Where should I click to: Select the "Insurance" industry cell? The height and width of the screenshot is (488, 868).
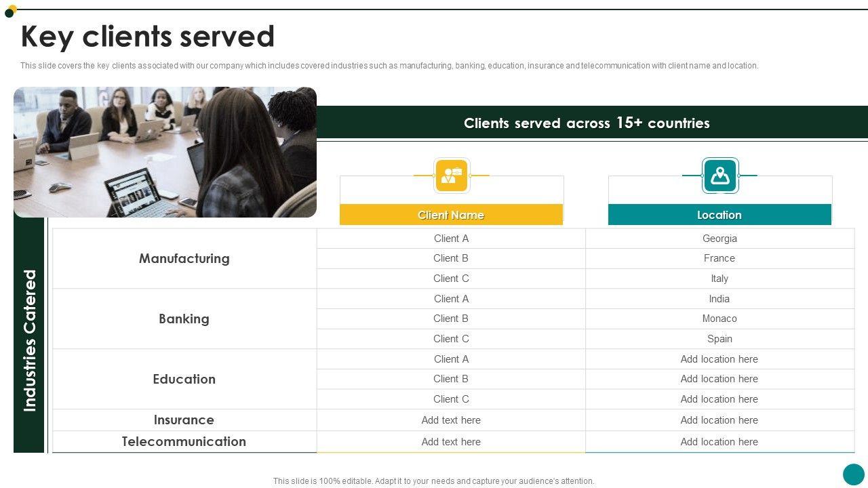tap(184, 420)
